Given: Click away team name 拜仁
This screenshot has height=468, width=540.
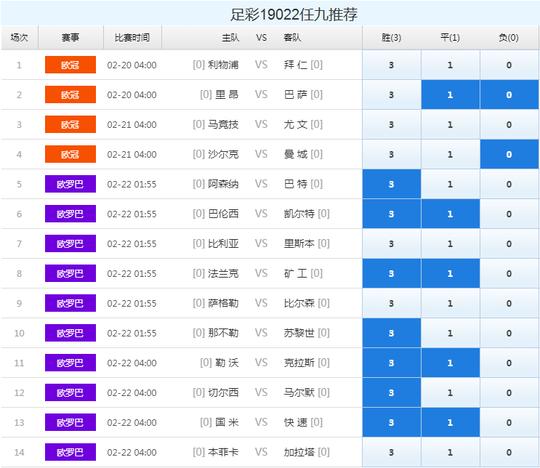Looking at the screenshot, I should coord(295,65).
